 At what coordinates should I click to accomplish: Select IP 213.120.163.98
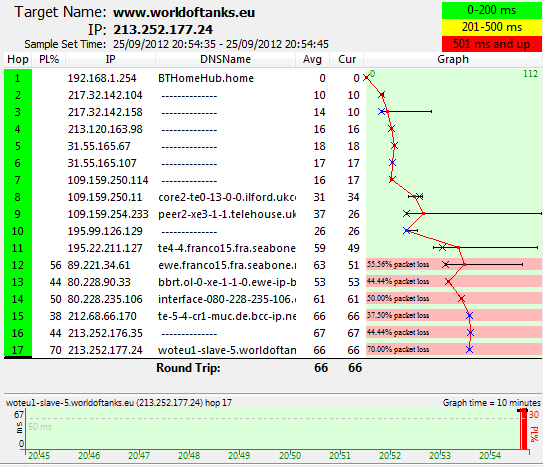(x=105, y=129)
